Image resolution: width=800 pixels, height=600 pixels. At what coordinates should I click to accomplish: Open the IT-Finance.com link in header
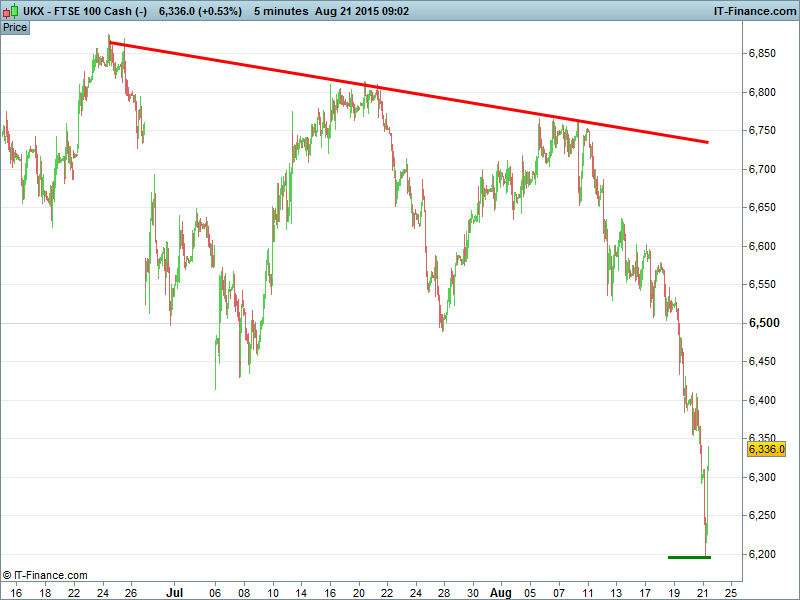[x=755, y=11]
